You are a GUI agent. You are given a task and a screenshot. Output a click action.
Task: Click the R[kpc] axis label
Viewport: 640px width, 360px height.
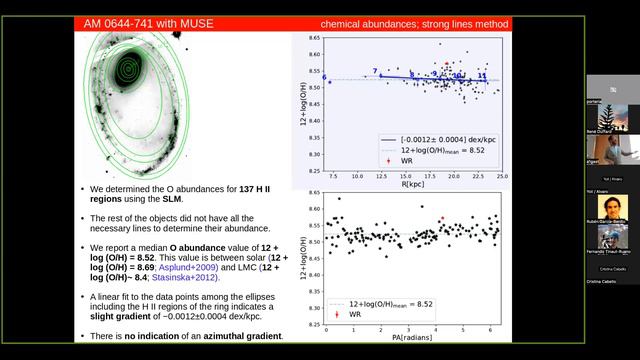413,184
